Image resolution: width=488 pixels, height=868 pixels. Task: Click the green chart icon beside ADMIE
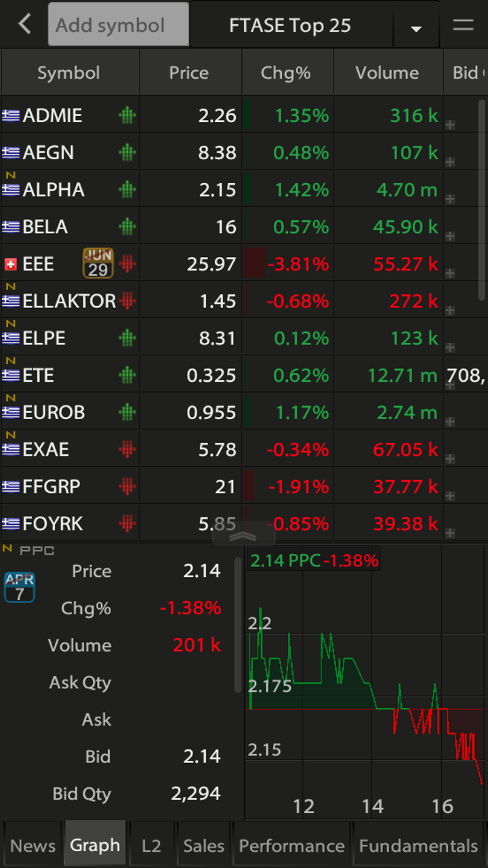click(127, 116)
